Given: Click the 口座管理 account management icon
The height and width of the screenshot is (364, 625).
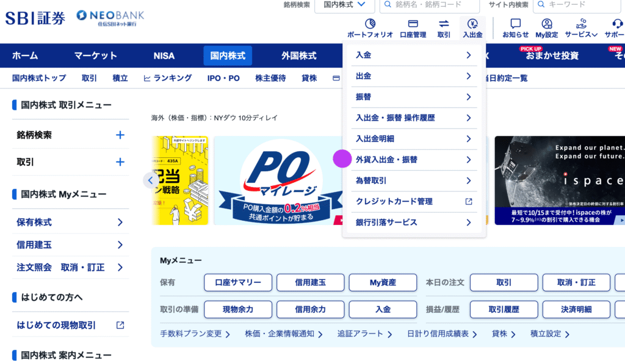Looking at the screenshot, I should 413,24.
